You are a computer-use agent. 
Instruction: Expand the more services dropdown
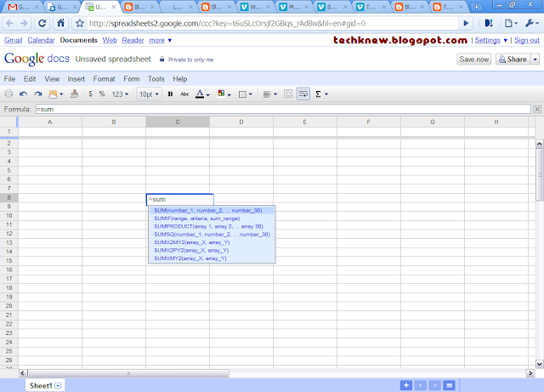coord(161,40)
